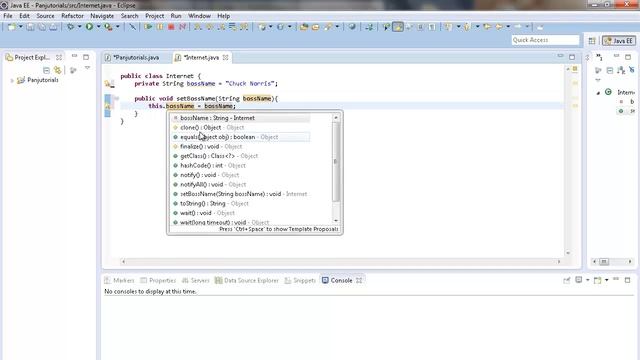Toggle Hide Fields in Outline view
Viewport: 640px width, 360px height.
632,70
